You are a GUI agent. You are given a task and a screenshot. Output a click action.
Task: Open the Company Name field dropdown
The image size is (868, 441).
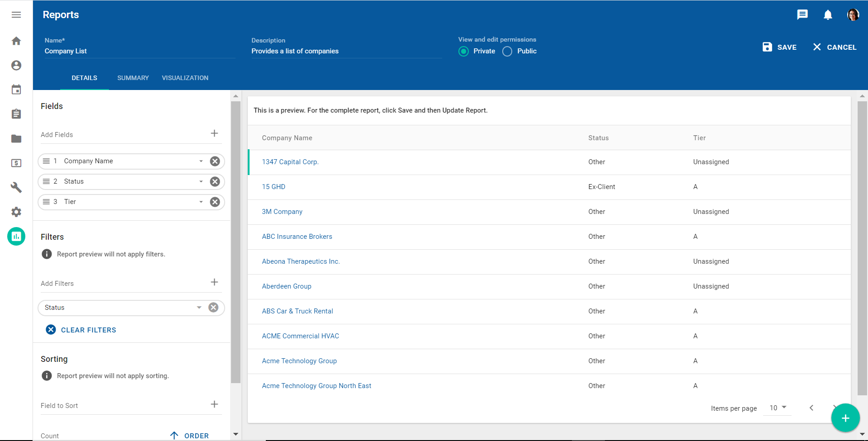[x=200, y=161]
